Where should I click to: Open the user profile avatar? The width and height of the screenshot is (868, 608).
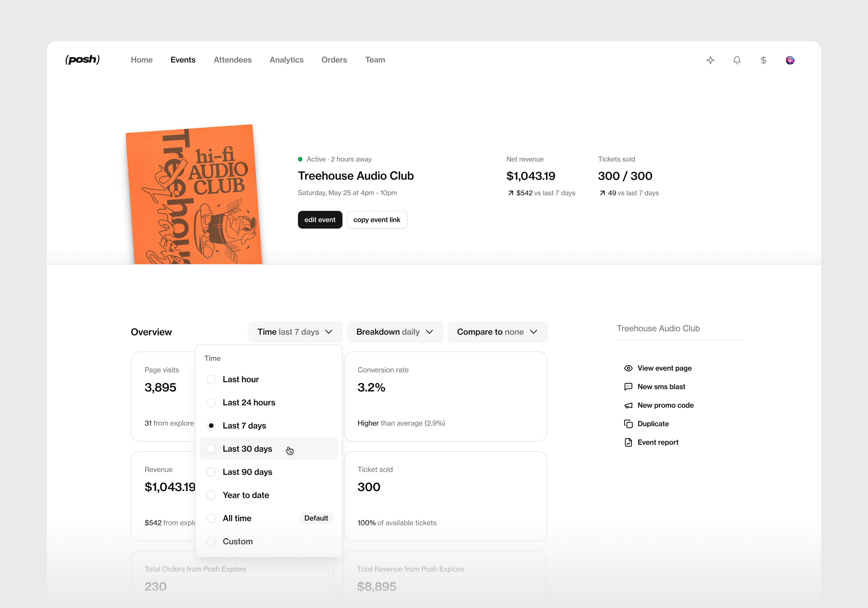[x=790, y=60]
